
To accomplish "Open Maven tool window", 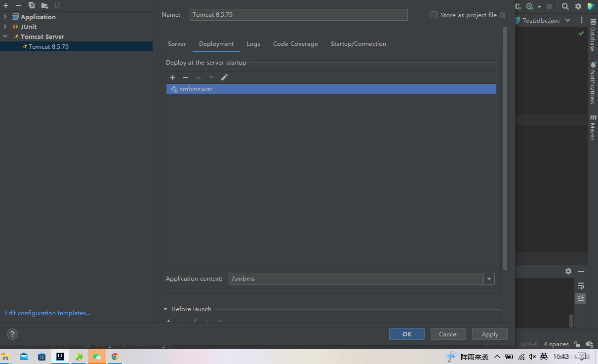I will click(x=593, y=127).
